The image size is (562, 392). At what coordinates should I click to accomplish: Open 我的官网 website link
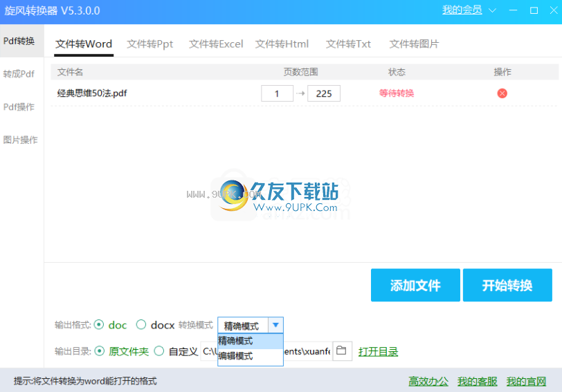tap(526, 381)
